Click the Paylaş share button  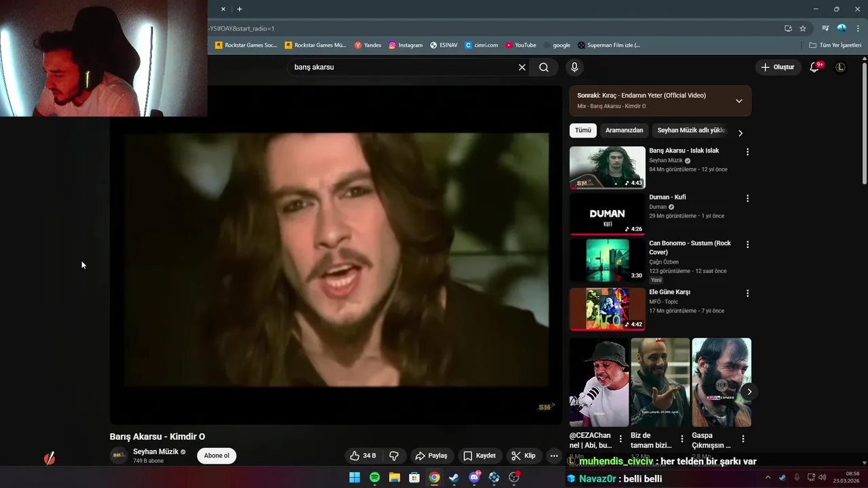tap(431, 455)
